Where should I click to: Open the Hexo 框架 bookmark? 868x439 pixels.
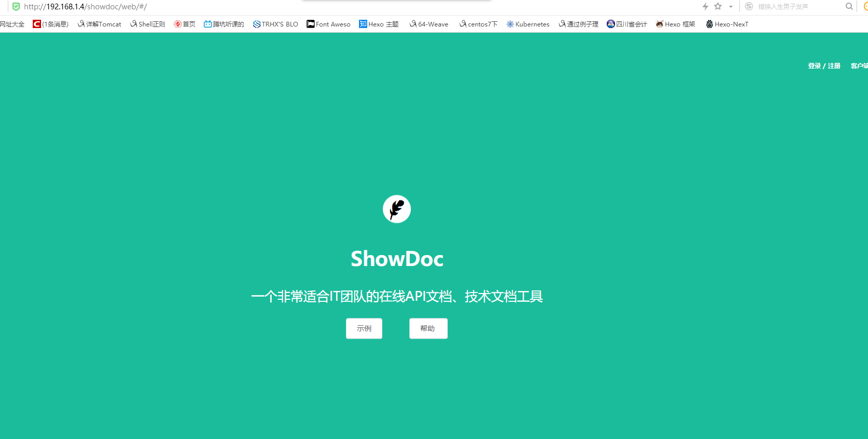(x=675, y=24)
